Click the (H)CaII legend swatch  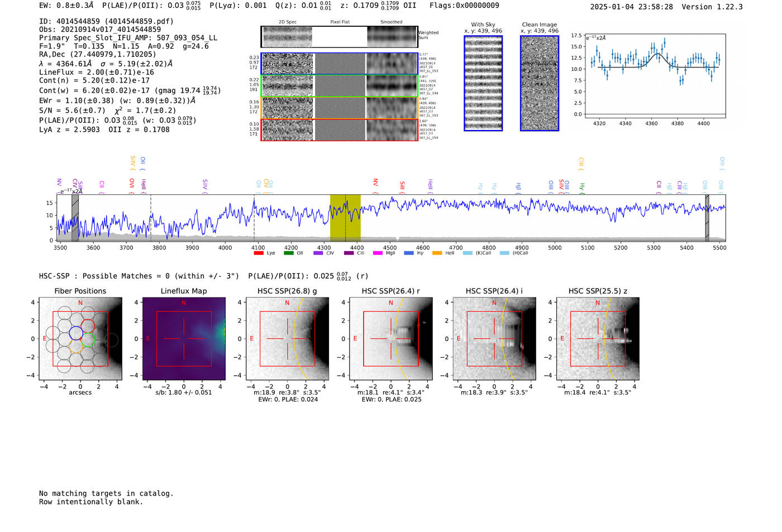click(x=504, y=253)
